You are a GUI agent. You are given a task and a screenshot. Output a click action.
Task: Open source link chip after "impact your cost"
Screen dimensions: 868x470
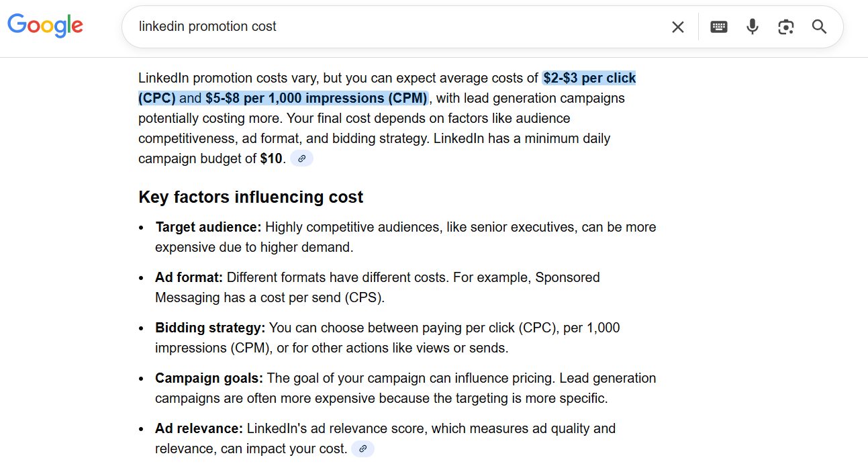(x=363, y=449)
